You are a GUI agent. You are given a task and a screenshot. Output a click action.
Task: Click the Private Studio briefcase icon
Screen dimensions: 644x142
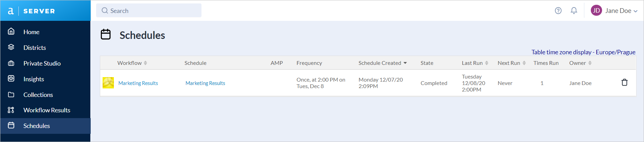[x=11, y=63]
